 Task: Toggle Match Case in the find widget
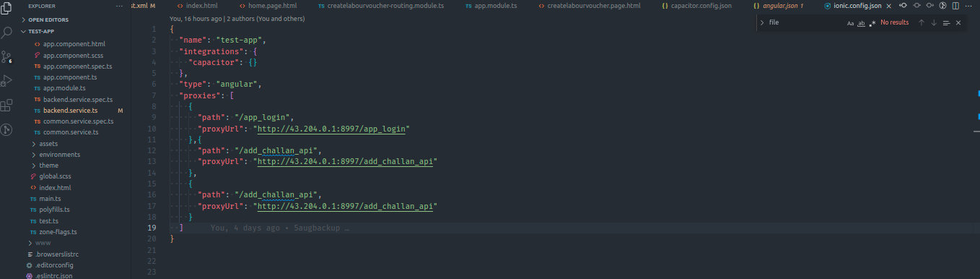pos(850,23)
